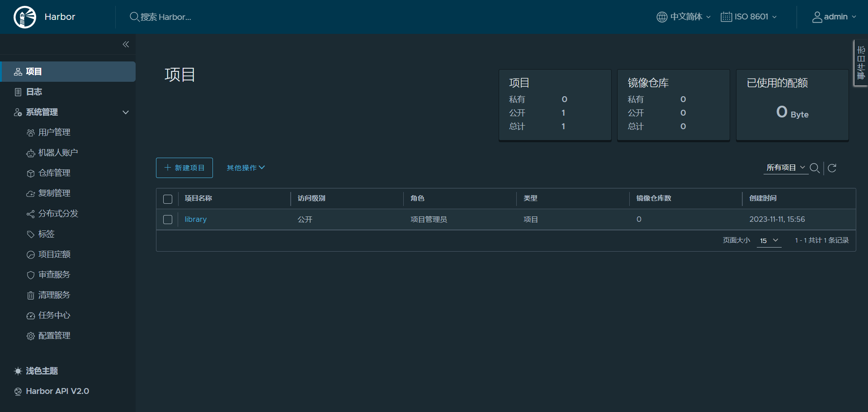
Task: Click the 系统管理 admin icon
Action: coord(18,112)
